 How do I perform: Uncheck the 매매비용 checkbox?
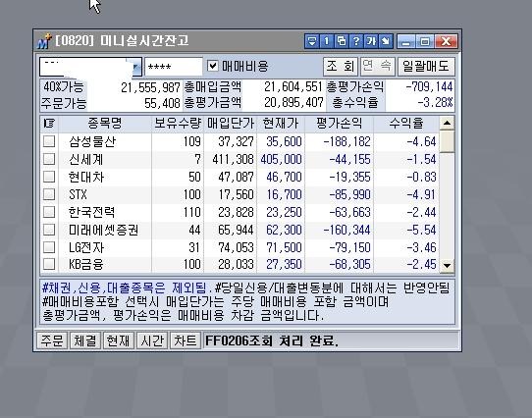pos(212,66)
